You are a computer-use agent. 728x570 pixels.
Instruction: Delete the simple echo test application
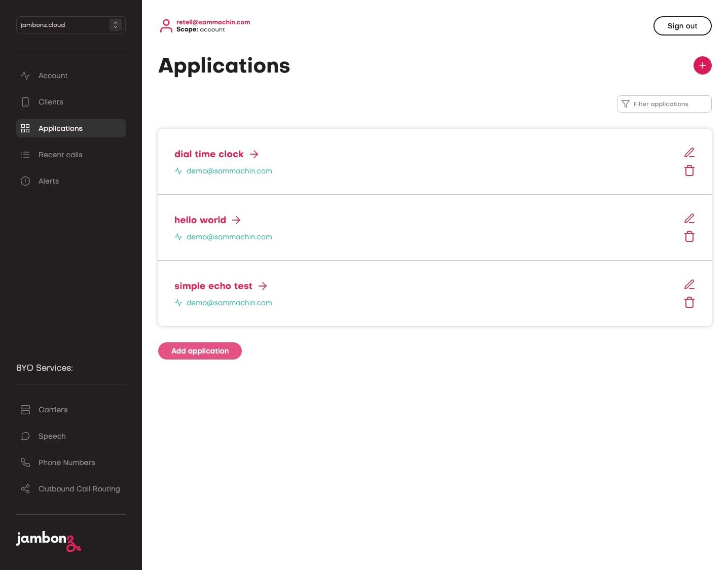coord(689,303)
